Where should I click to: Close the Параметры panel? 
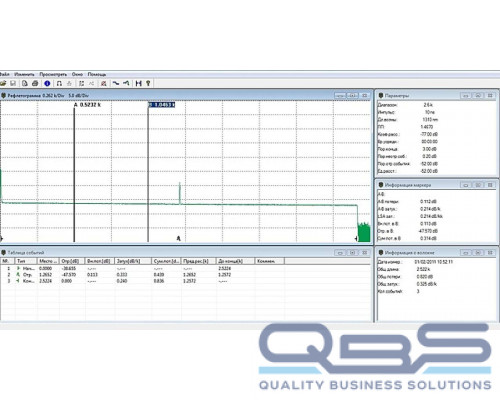click(x=490, y=95)
